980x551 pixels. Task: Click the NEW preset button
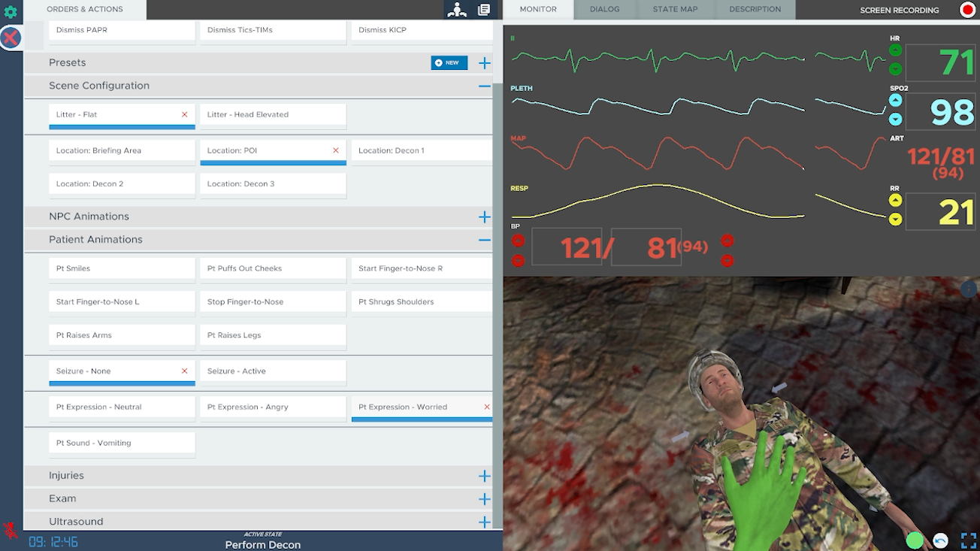[x=449, y=63]
